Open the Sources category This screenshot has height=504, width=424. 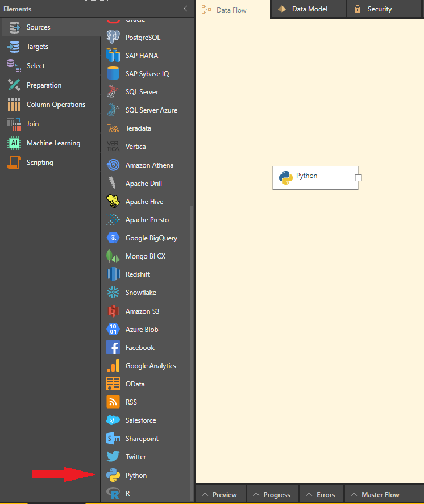[x=51, y=27]
